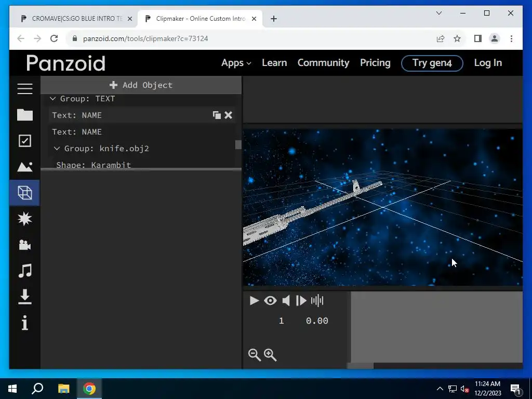
Task: Click the Chrome taskbar icon
Action: [x=89, y=389]
